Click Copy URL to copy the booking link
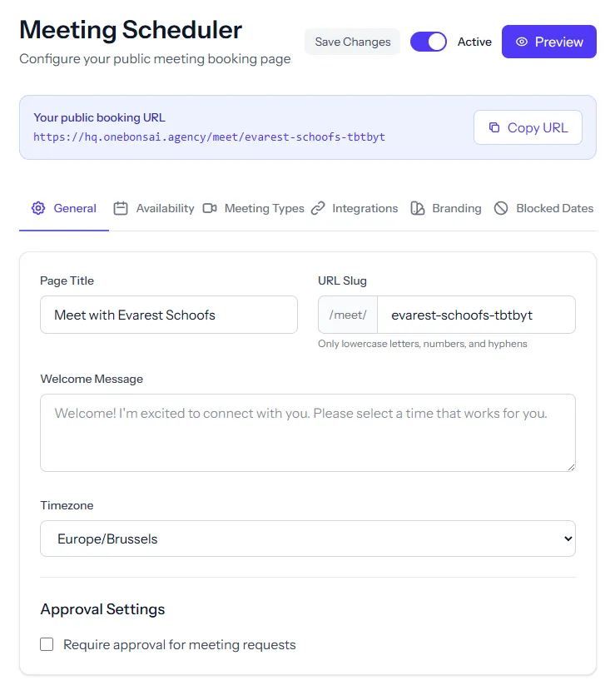615x700 pixels. 528,127
